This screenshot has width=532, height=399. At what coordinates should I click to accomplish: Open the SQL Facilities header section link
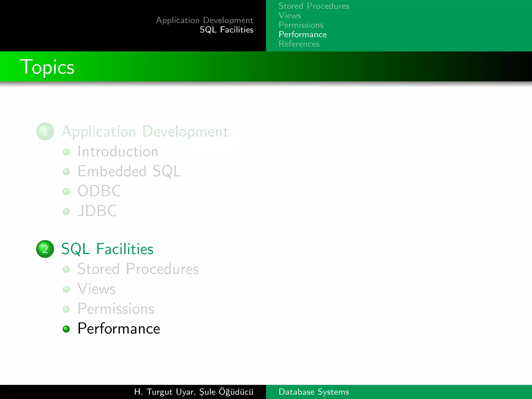[227, 30]
